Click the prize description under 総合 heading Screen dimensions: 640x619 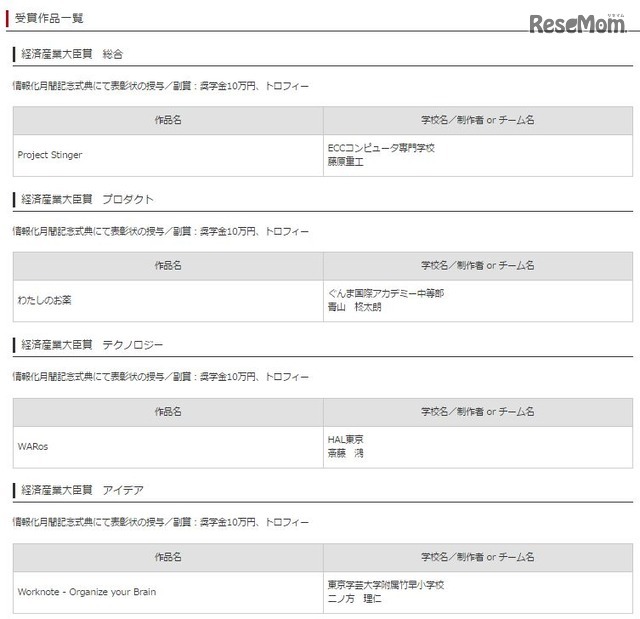[161, 86]
